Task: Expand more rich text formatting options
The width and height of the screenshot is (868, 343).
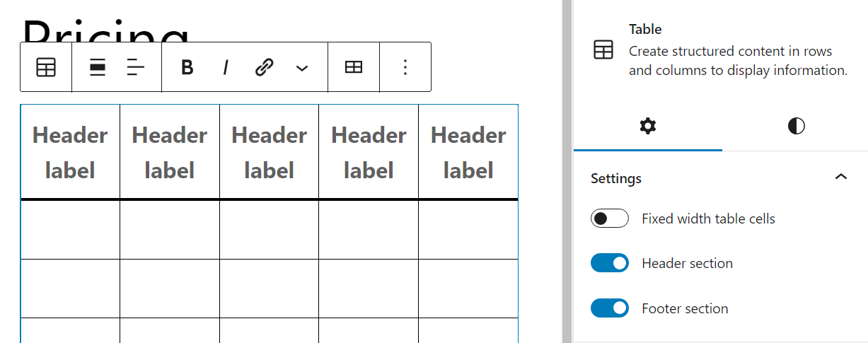Action: [302, 68]
